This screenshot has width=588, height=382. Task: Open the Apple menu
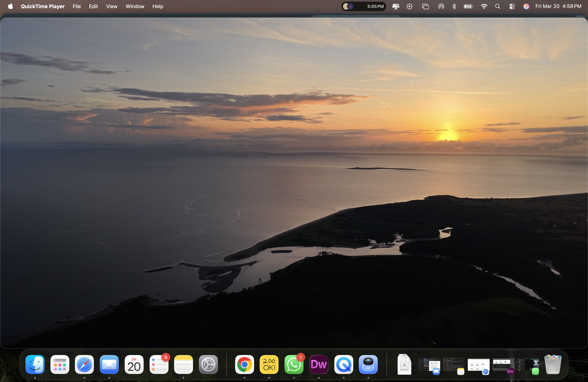point(10,6)
